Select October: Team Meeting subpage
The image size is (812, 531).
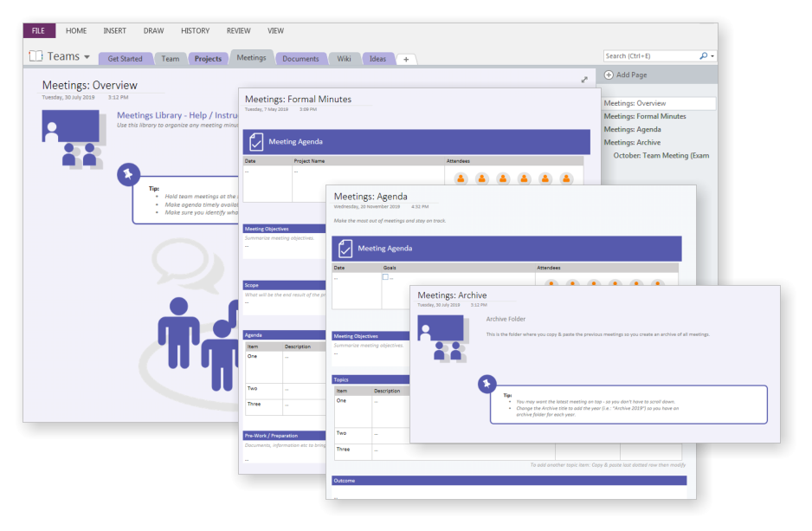pos(661,155)
